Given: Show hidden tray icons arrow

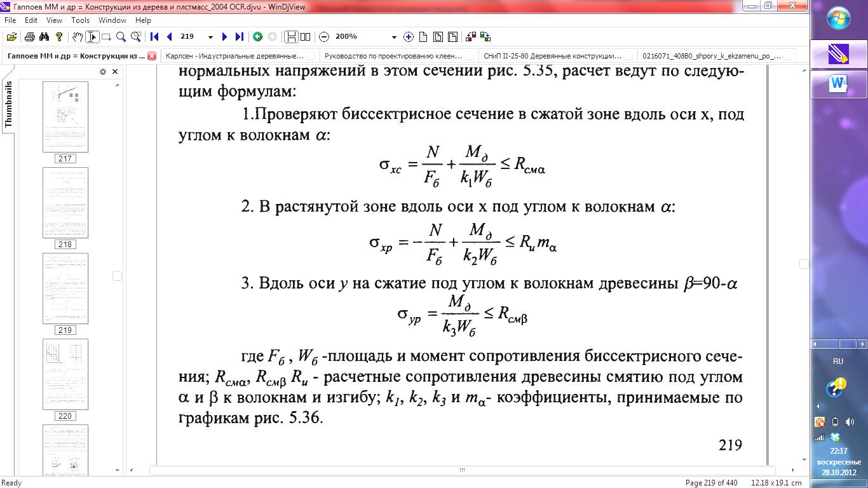Looking at the screenshot, I should pyautogui.click(x=818, y=406).
